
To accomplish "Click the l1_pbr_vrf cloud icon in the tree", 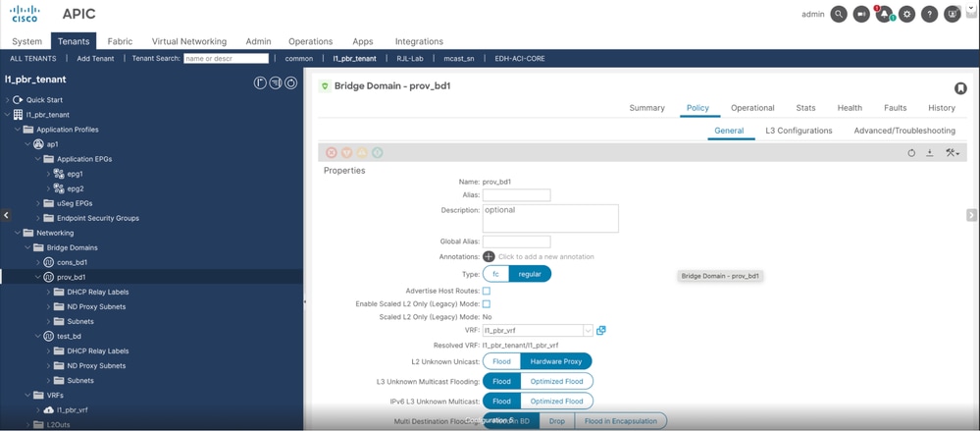I will click(x=48, y=409).
